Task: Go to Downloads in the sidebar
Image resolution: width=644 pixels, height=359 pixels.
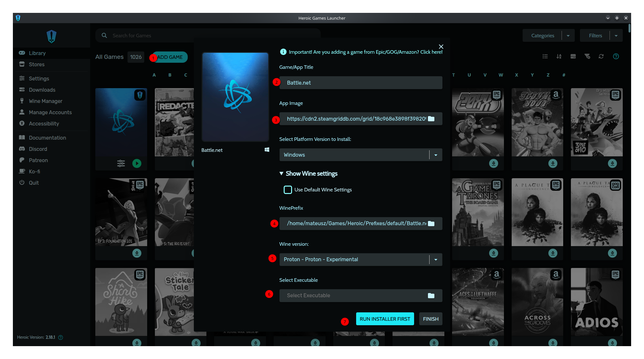Action: pos(42,90)
